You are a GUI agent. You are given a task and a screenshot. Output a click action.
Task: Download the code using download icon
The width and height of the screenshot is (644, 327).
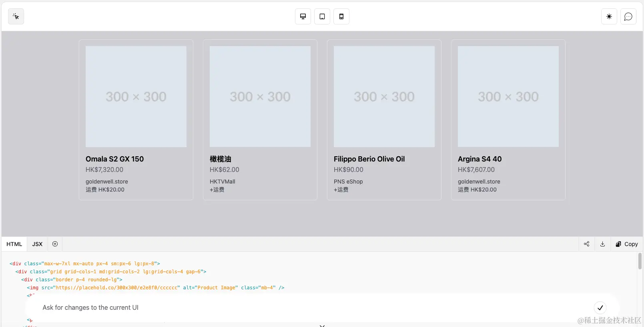pyautogui.click(x=603, y=244)
